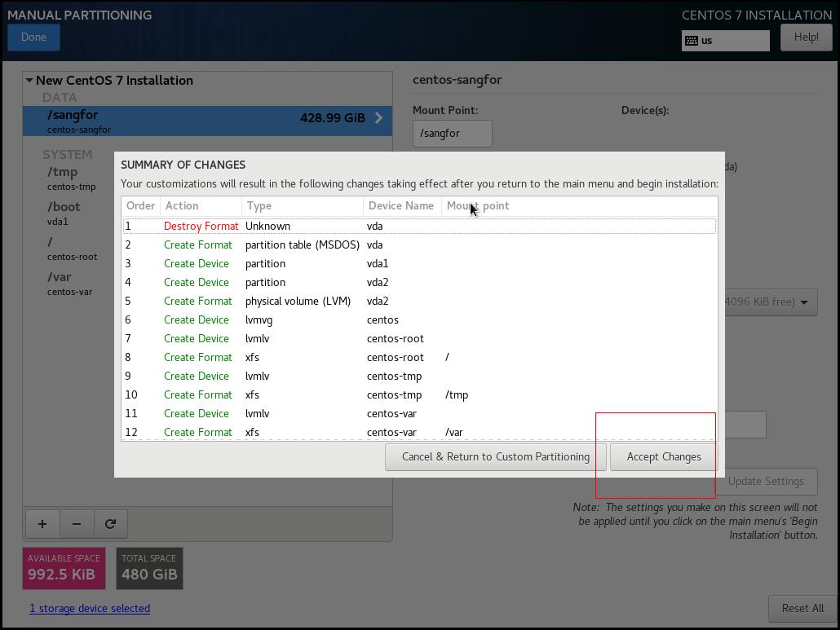The height and width of the screenshot is (630, 840).
Task: Select the Destroy Format row for vda
Action: [419, 226]
